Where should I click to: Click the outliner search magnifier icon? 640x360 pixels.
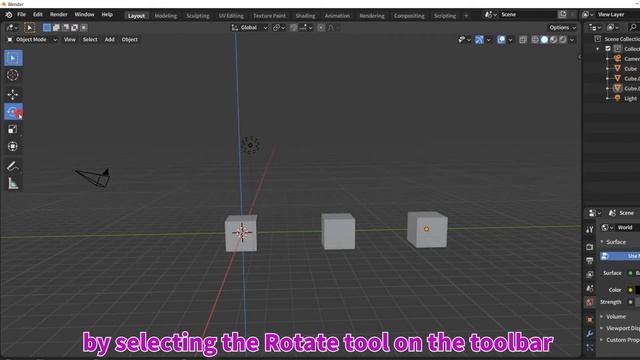click(633, 27)
